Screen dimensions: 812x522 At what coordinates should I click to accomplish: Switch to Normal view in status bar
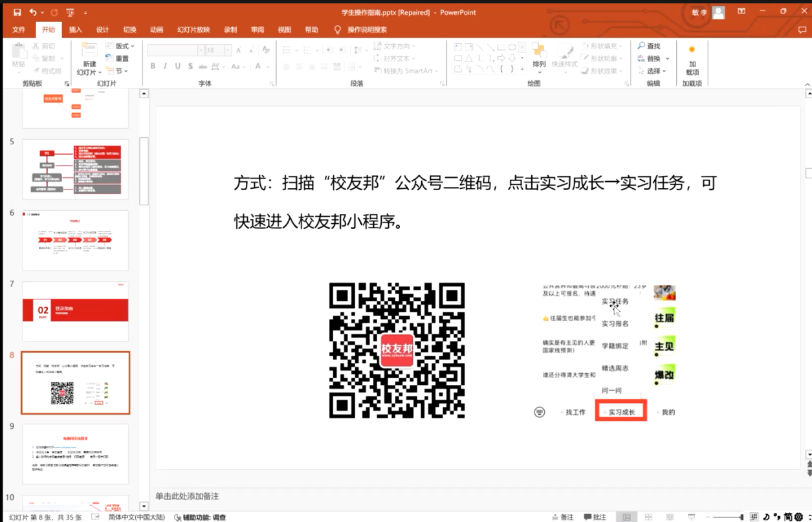tap(626, 517)
